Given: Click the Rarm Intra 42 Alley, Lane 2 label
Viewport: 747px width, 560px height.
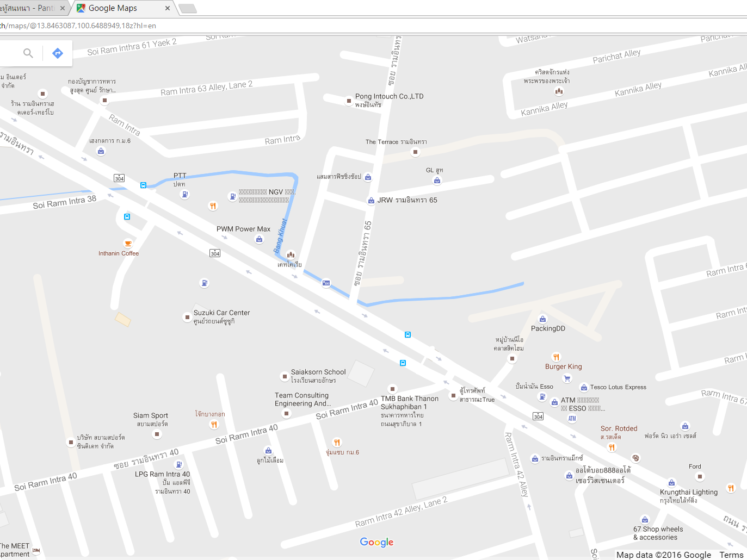Looking at the screenshot, I should 401,512.
